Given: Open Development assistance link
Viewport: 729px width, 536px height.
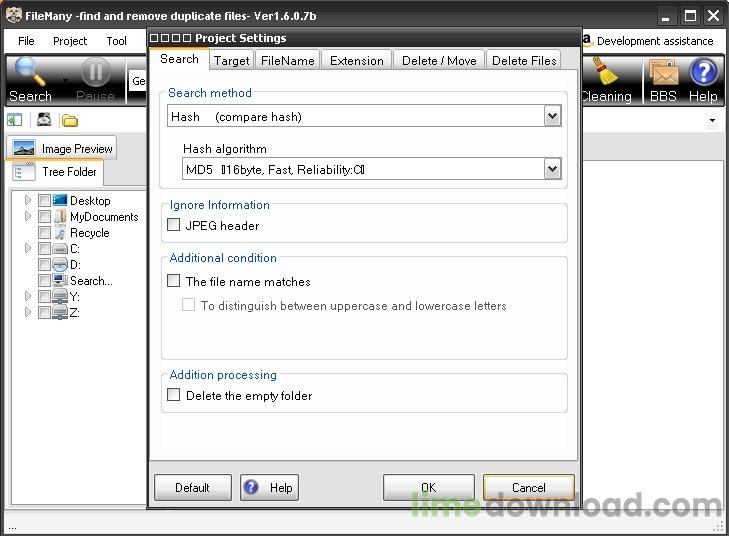Looking at the screenshot, I should (655, 41).
